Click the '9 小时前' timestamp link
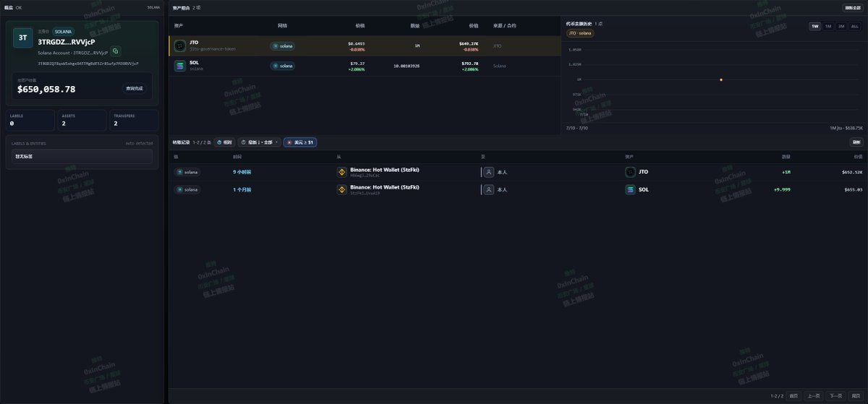 (242, 172)
